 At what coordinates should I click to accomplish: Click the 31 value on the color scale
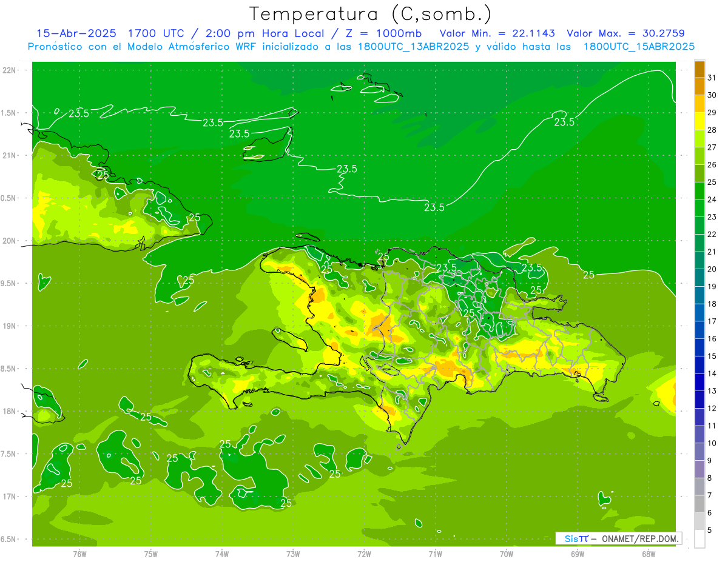coord(712,78)
